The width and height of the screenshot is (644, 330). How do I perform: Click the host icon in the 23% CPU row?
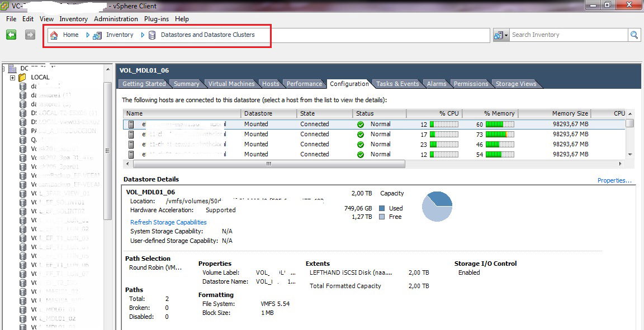[131, 145]
